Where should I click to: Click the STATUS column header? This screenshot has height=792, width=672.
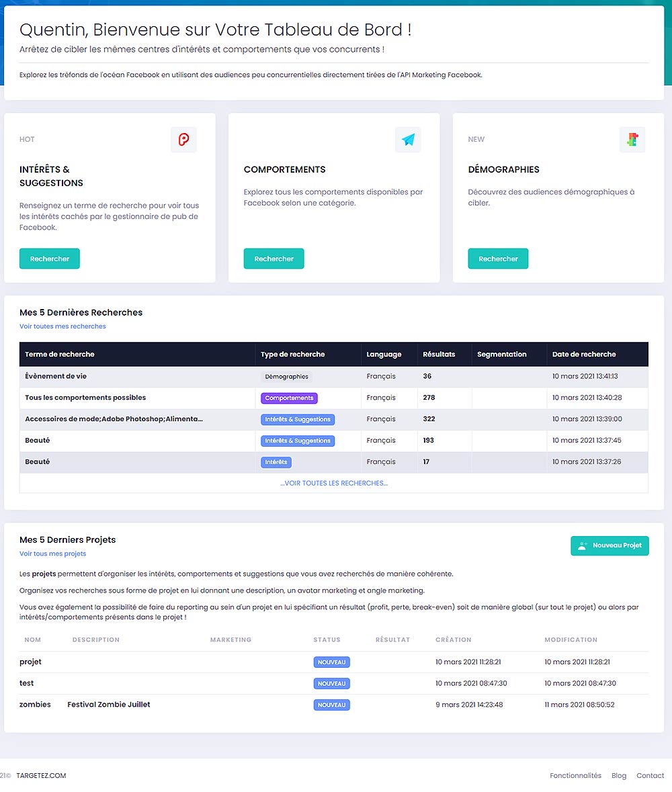pyautogui.click(x=327, y=640)
